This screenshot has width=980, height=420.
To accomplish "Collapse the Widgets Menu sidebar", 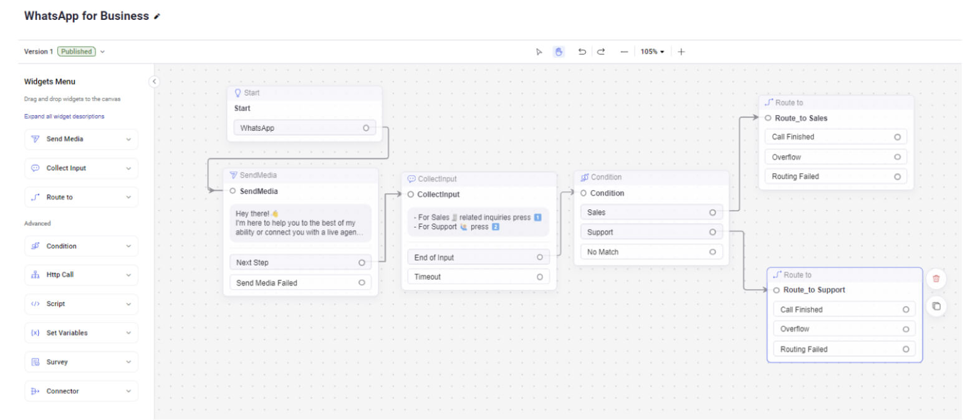I will [x=154, y=82].
